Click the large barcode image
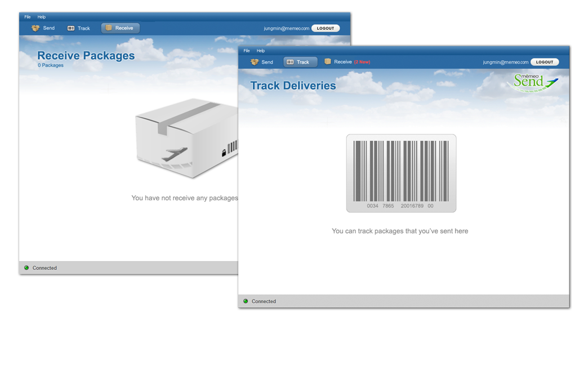Screen dimensions: 588x368 pyautogui.click(x=401, y=173)
